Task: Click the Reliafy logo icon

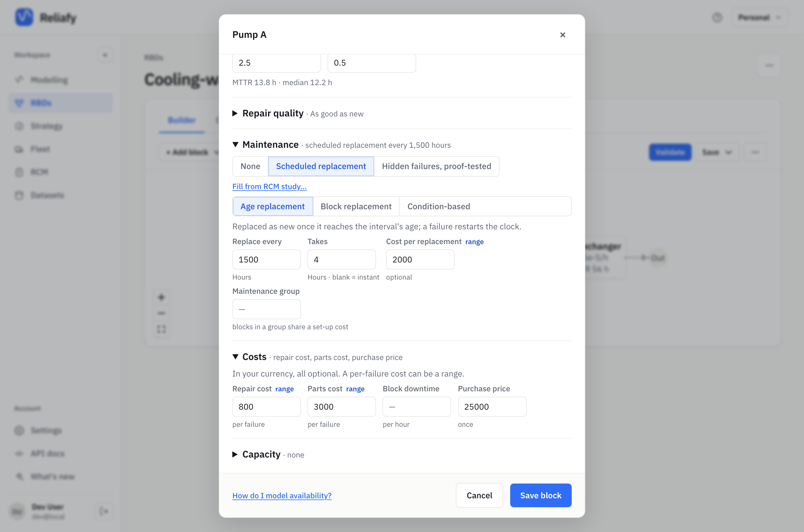Action: (24, 17)
